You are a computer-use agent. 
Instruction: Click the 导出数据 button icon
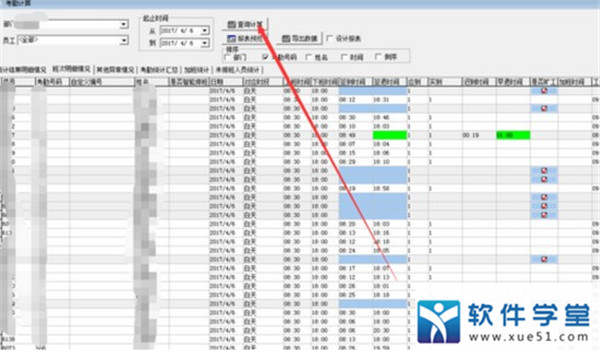point(286,38)
